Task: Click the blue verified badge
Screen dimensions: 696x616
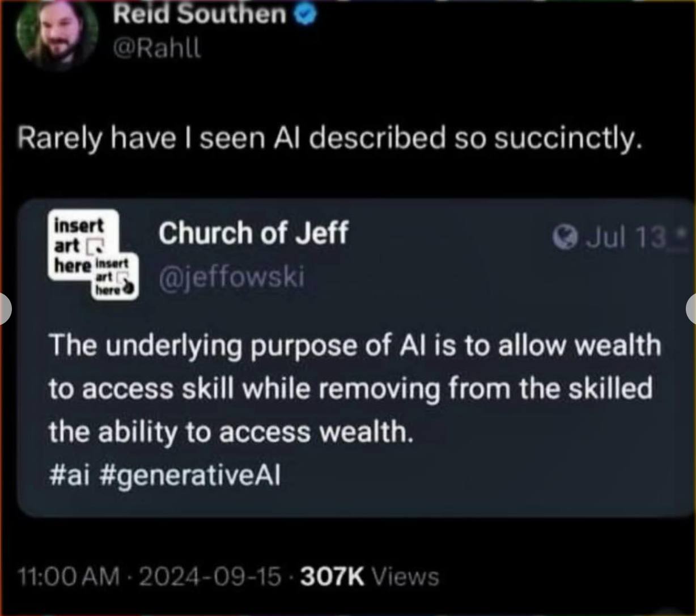Action: [305, 15]
